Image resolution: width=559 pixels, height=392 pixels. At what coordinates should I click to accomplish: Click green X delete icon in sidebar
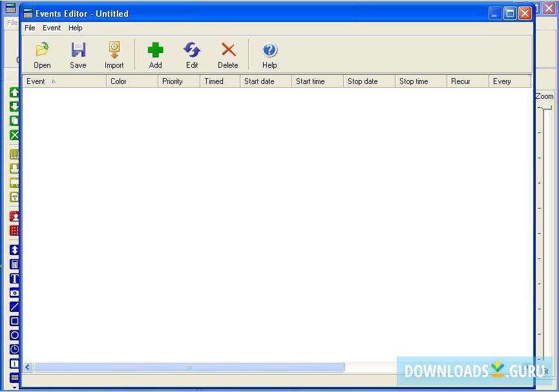[x=14, y=135]
